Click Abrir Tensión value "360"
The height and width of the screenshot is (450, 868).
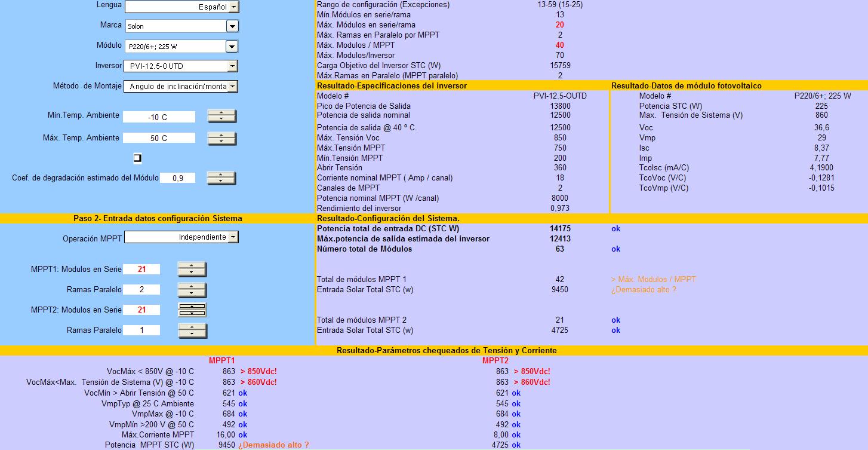click(x=560, y=168)
